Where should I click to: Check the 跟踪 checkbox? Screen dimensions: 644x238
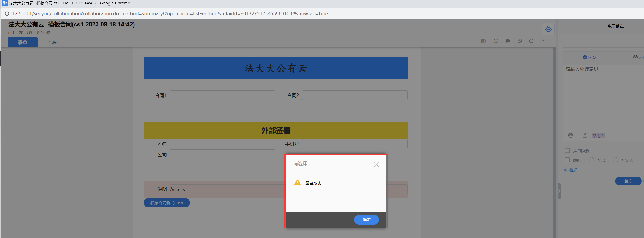coord(567,160)
